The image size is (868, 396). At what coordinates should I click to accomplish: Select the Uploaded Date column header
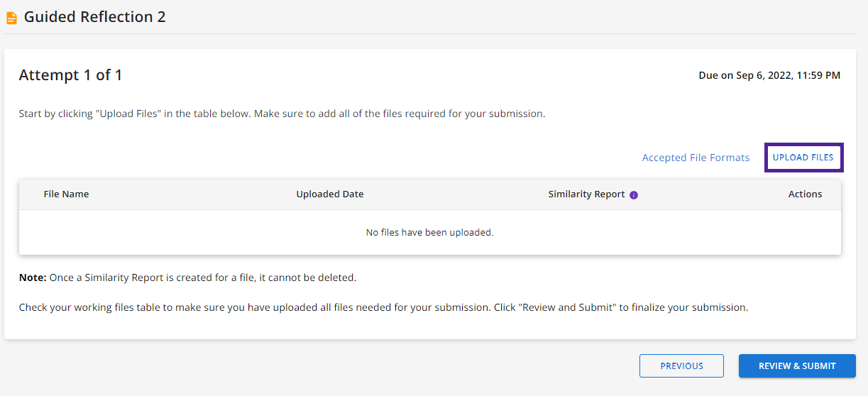(330, 194)
